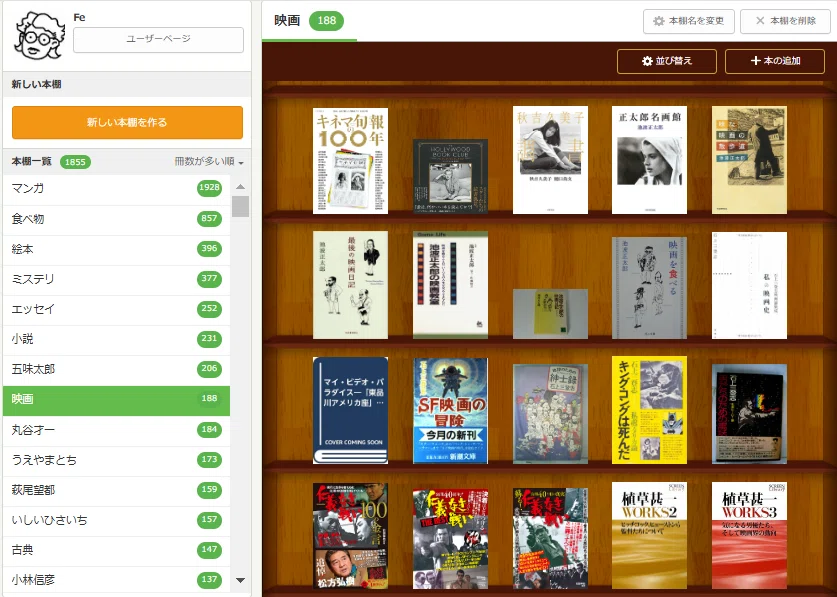The height and width of the screenshot is (597, 837).
Task: Click the 新しい本棚 section header
Action: (127, 84)
